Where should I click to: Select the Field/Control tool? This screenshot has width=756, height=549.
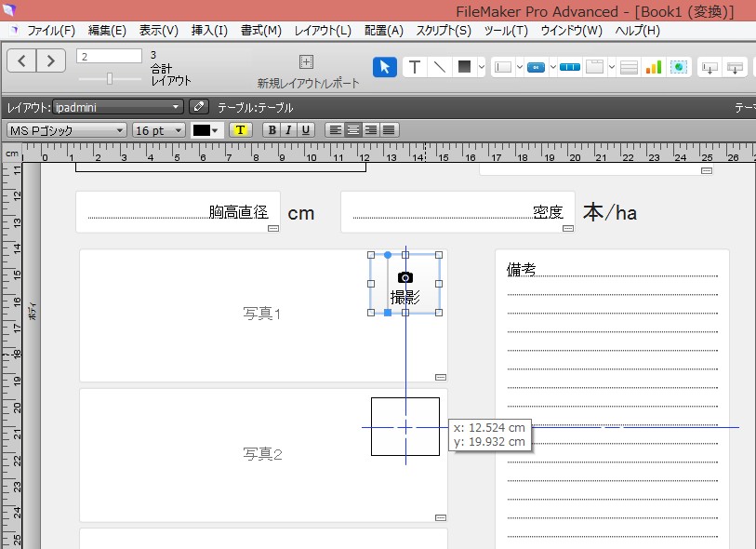[x=503, y=67]
